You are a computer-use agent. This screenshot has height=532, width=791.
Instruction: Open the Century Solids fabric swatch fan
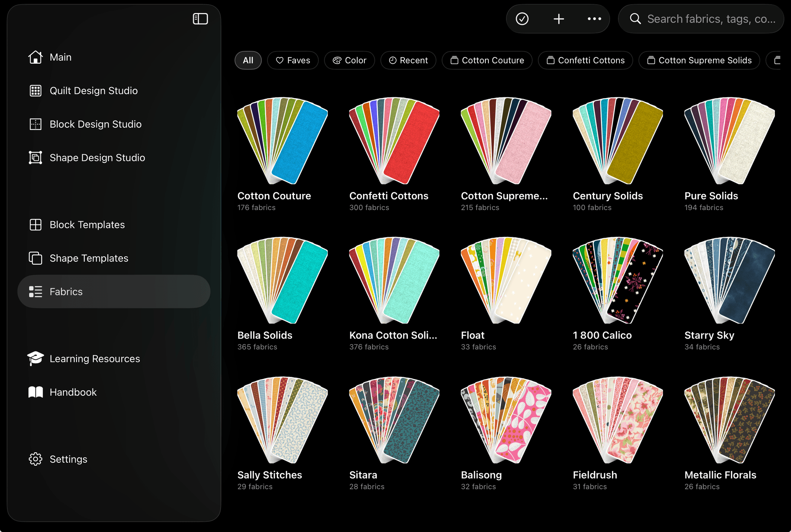[x=618, y=141]
